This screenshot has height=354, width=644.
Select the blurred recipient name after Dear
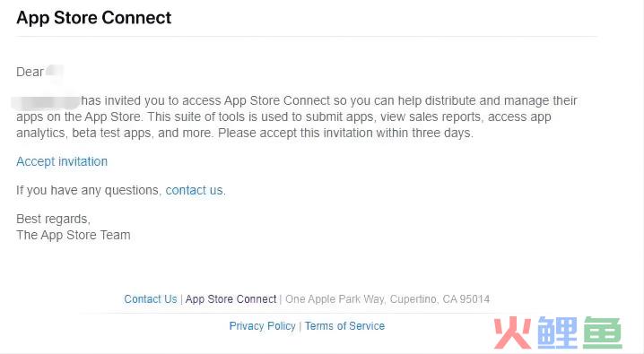(55, 72)
